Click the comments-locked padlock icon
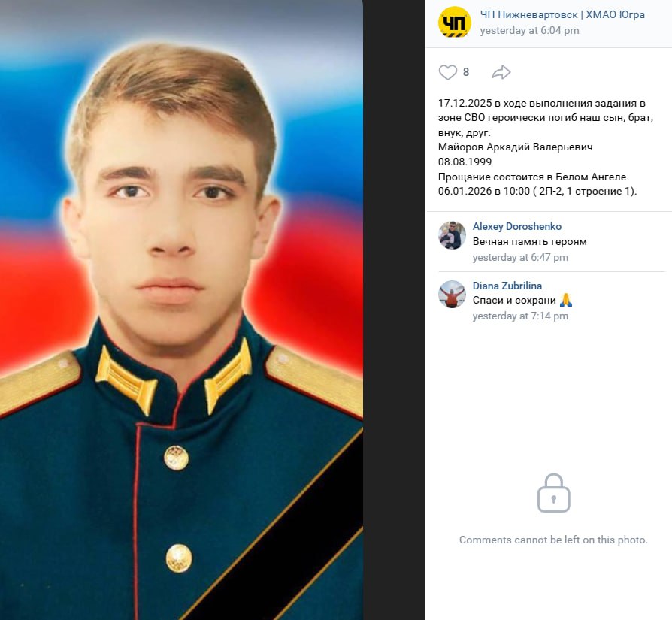This screenshot has width=672, height=620. pos(553,493)
